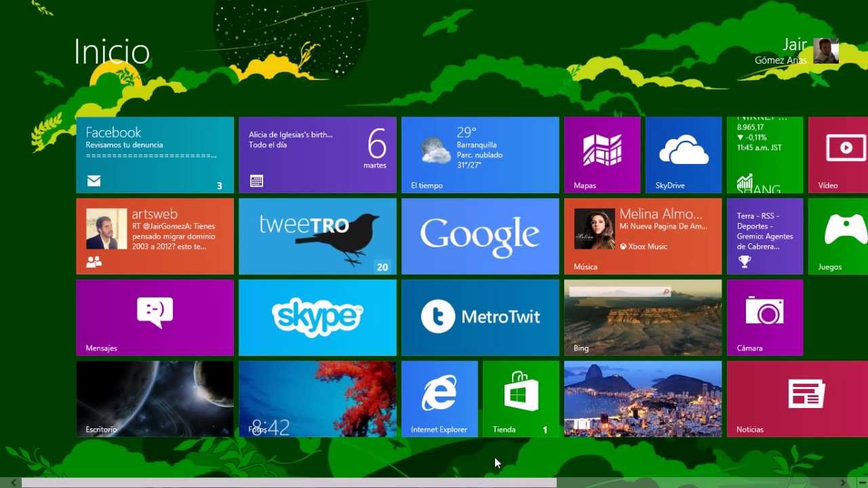Screen dimensions: 868x488
Task: Launch the Mapas app tile
Action: click(602, 155)
